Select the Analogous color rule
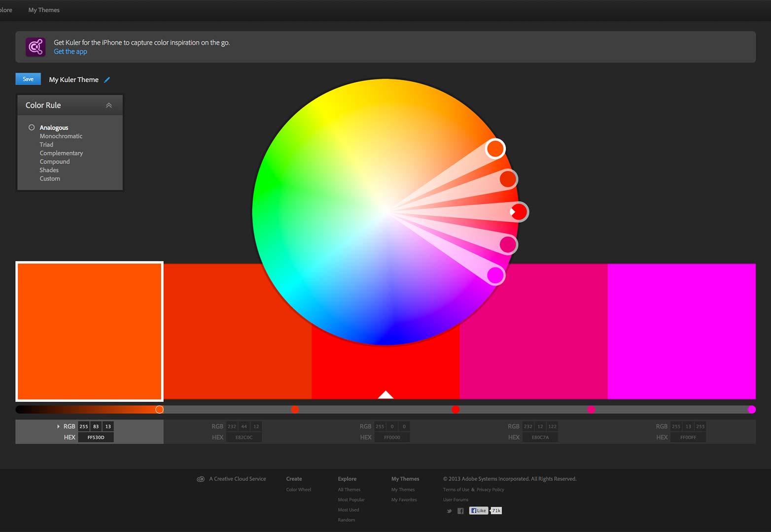The image size is (771, 532). (54, 128)
